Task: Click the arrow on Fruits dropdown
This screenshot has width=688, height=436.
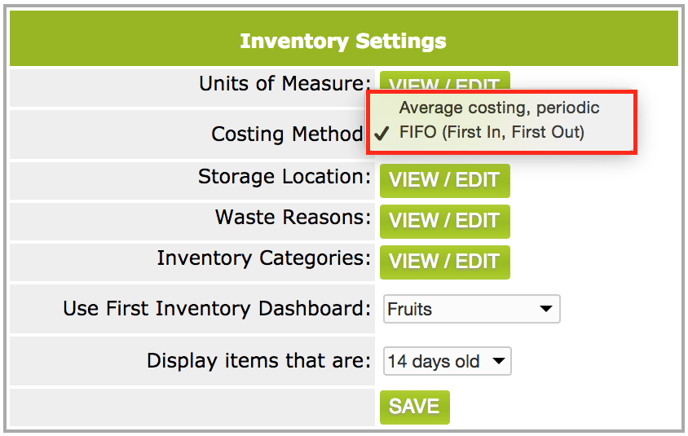Action: 546,309
